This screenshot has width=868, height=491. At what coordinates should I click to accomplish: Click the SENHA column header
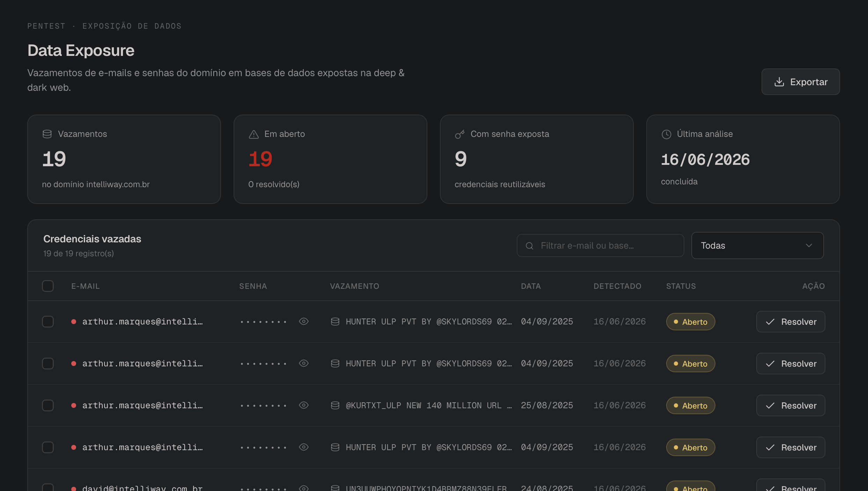pyautogui.click(x=253, y=286)
